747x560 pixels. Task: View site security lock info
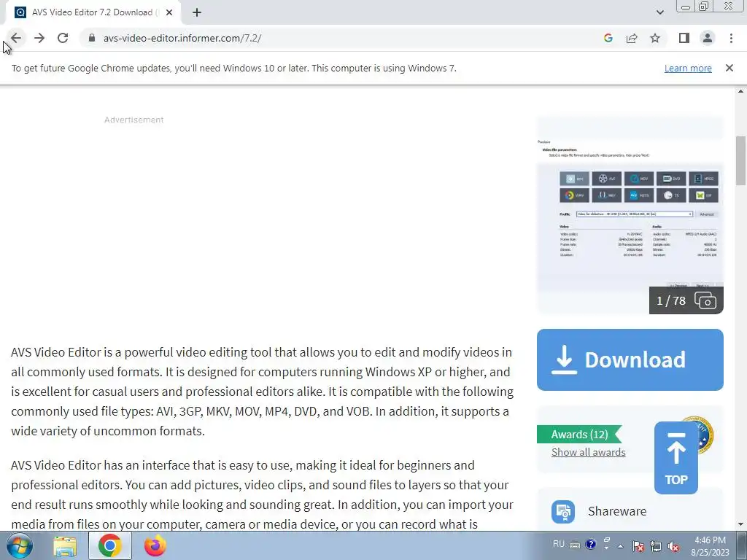click(92, 38)
